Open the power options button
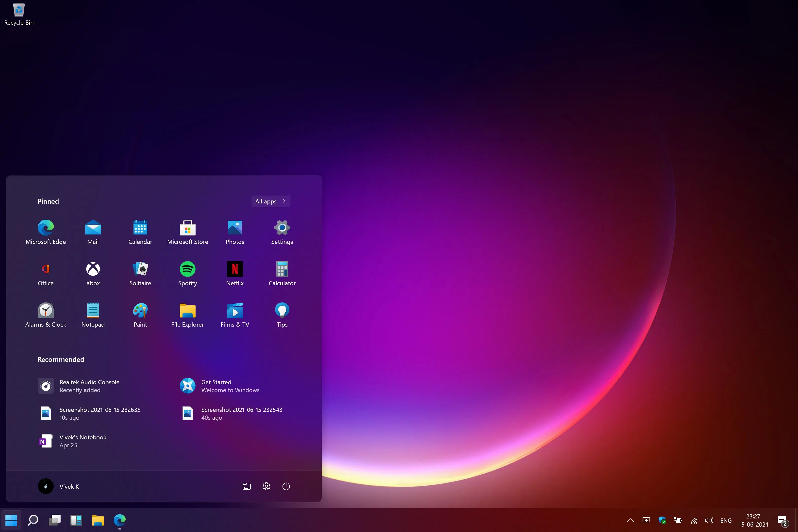This screenshot has width=798, height=532. click(286, 486)
